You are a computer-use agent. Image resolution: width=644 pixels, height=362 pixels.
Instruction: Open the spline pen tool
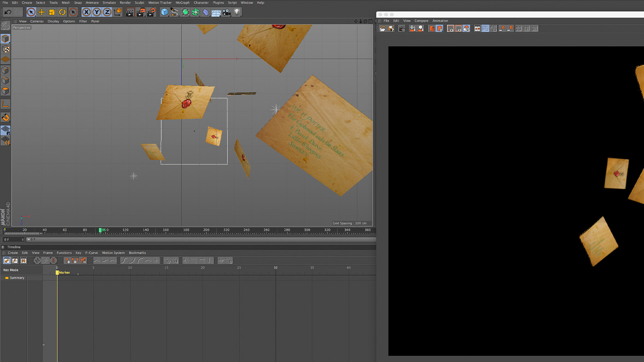(x=175, y=12)
